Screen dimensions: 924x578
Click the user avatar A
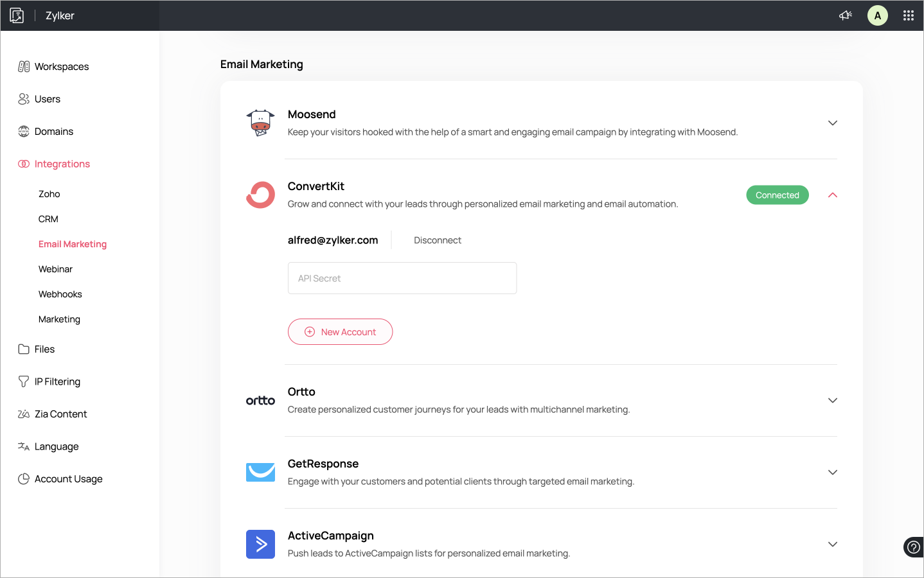[x=878, y=15]
